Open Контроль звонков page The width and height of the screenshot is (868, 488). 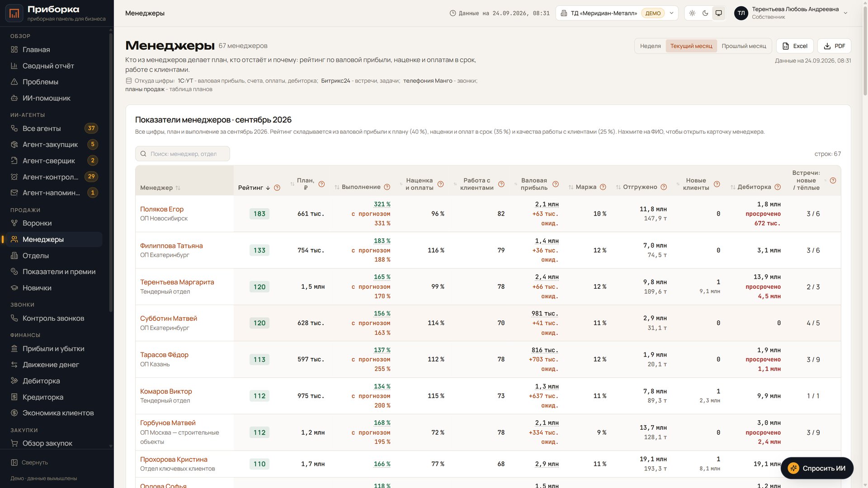click(54, 319)
